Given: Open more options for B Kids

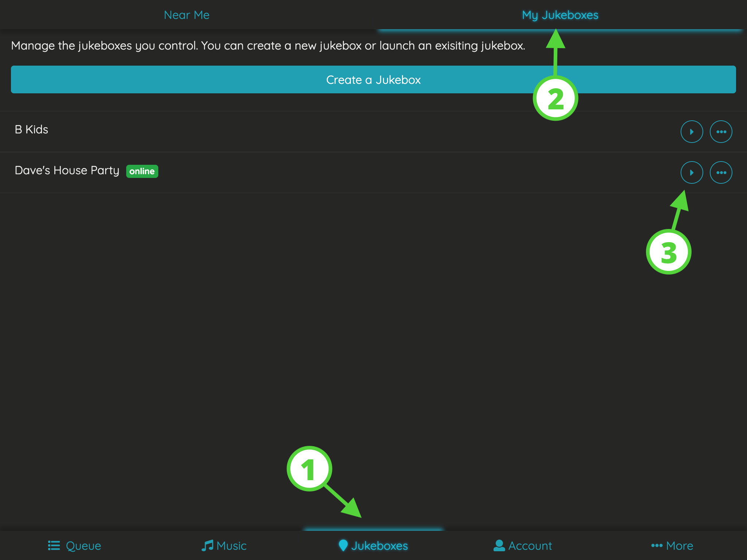Looking at the screenshot, I should (x=721, y=132).
